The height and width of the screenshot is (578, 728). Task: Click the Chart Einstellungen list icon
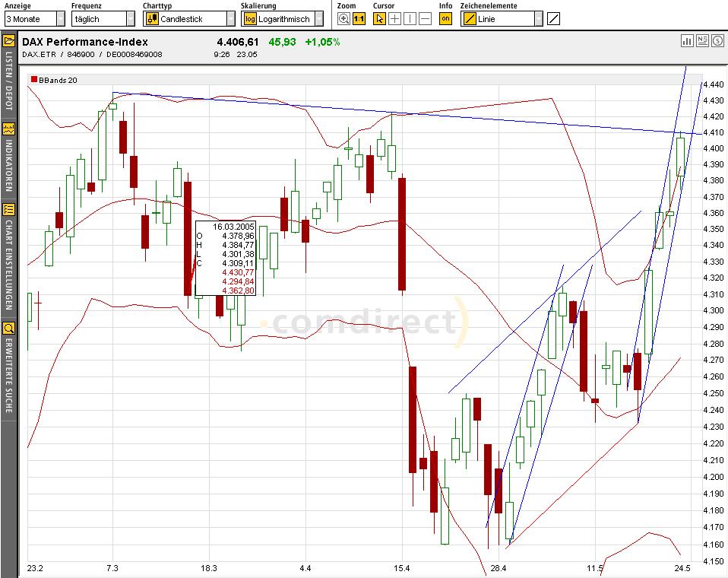(9, 210)
